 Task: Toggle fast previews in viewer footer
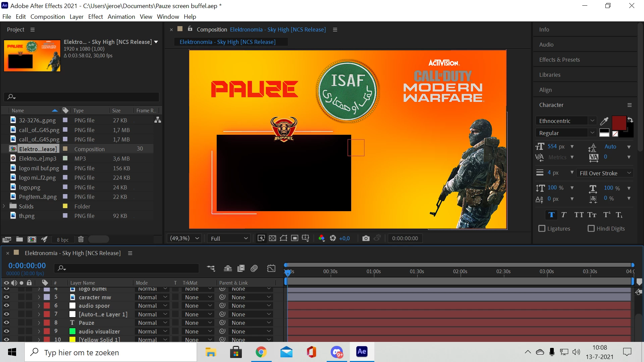[261, 238]
